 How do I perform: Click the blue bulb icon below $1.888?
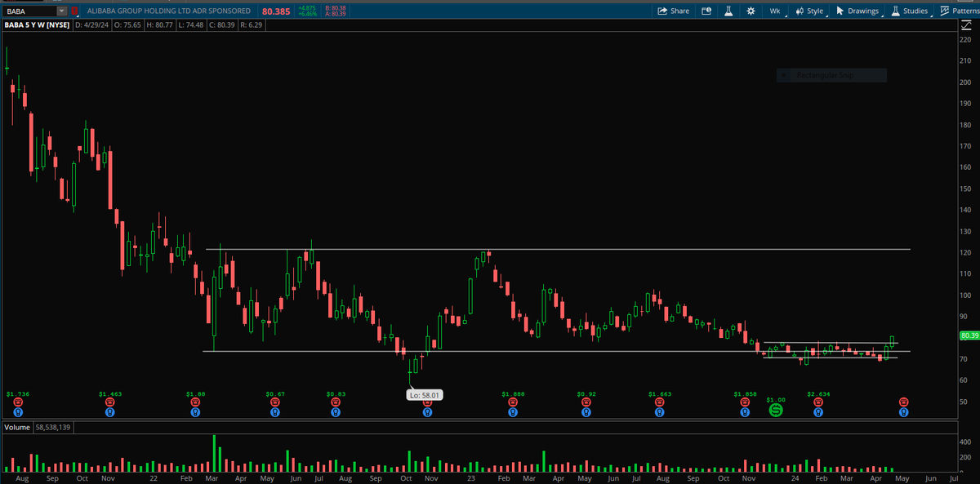[512, 412]
